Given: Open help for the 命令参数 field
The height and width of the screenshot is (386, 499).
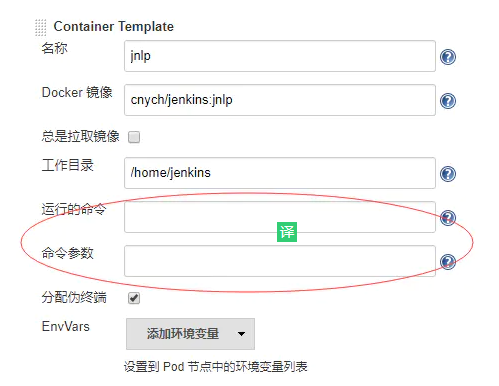Looking at the screenshot, I should tap(448, 262).
